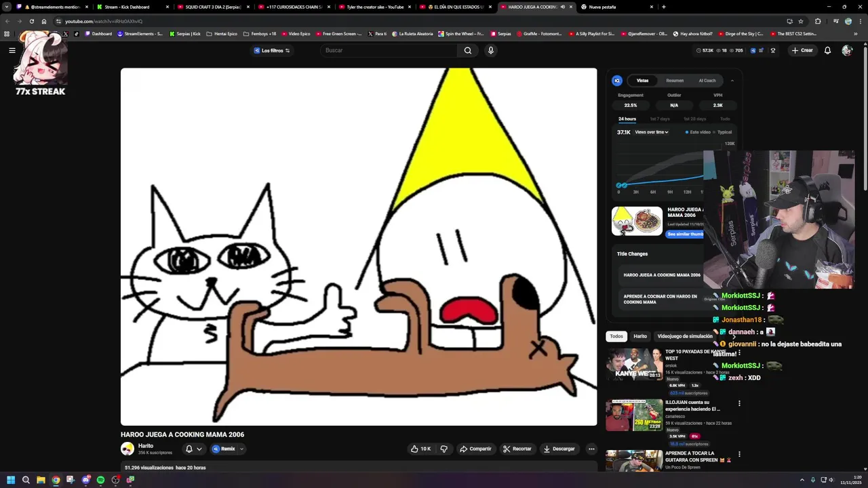868x488 pixels.
Task: Like the video with 10 K likes
Action: coord(420,449)
